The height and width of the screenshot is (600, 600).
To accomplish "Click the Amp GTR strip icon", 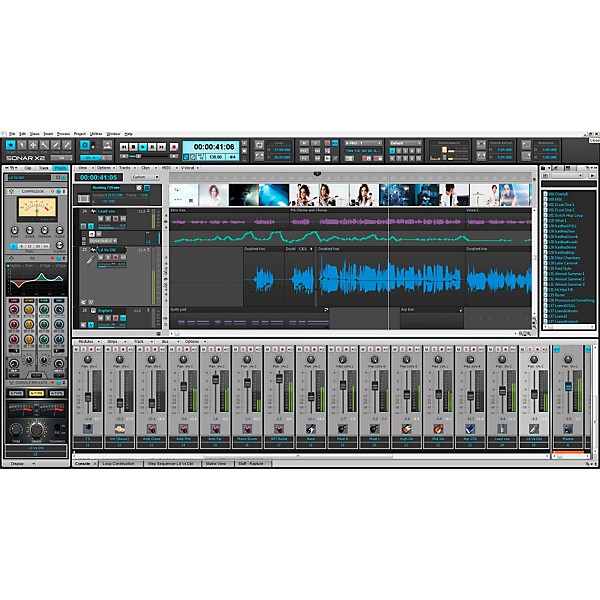I will click(470, 429).
